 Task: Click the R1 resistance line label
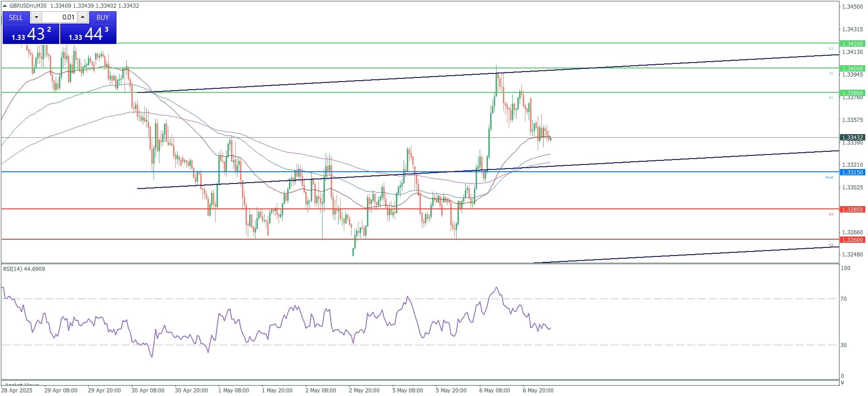pos(831,98)
